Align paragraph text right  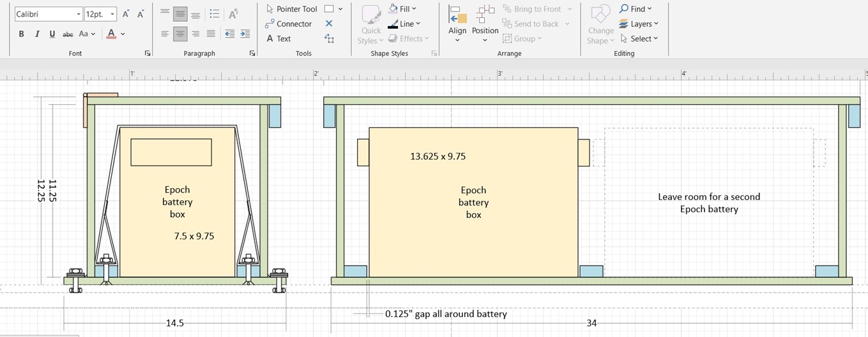pyautogui.click(x=195, y=34)
